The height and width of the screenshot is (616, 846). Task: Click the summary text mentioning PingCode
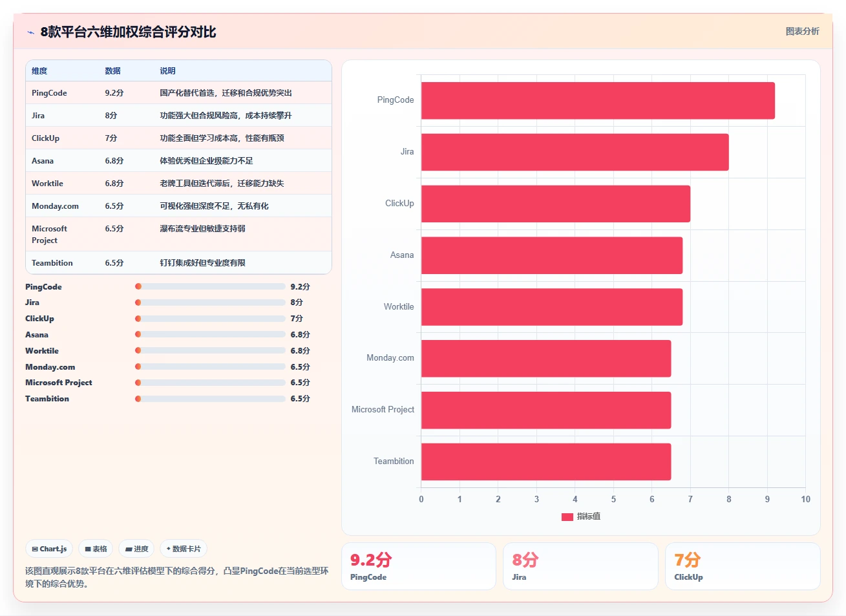pos(177,577)
